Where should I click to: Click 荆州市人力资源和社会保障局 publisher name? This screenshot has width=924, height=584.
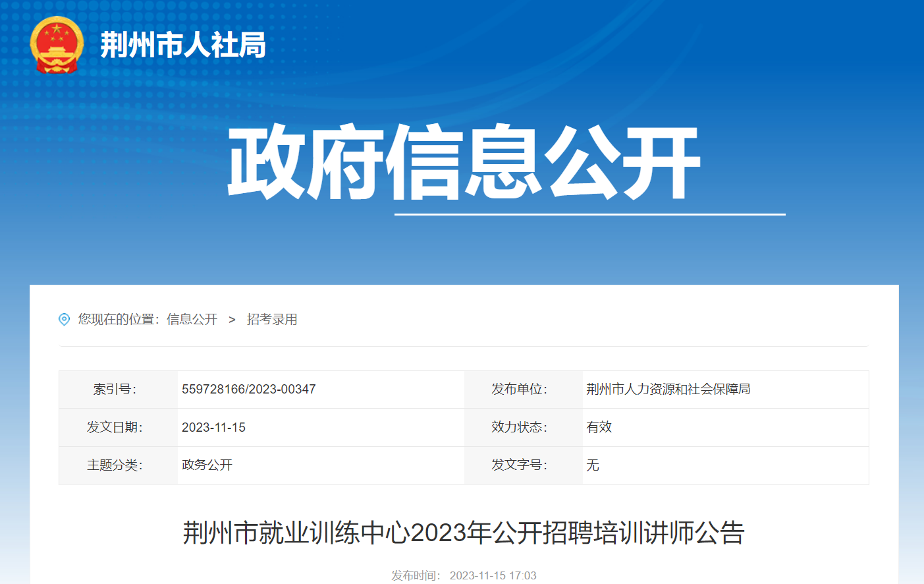click(x=668, y=390)
